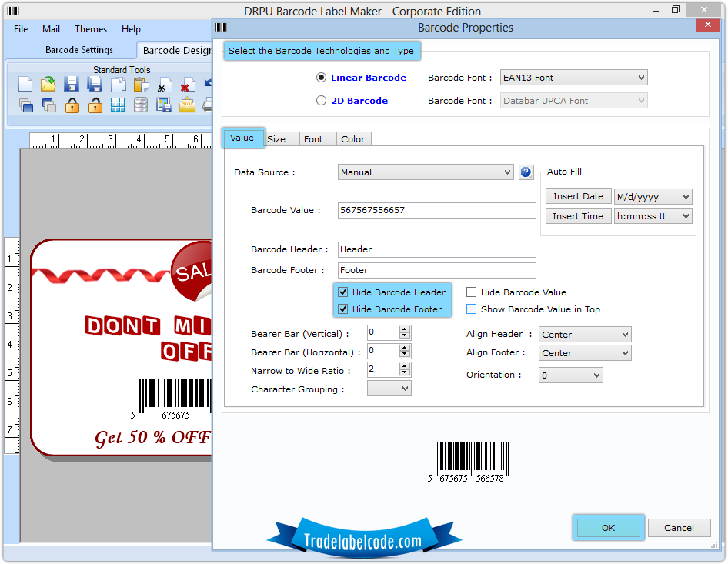Bring the object to front in Standard Tools
This screenshot has height=564, width=728.
click(26, 105)
